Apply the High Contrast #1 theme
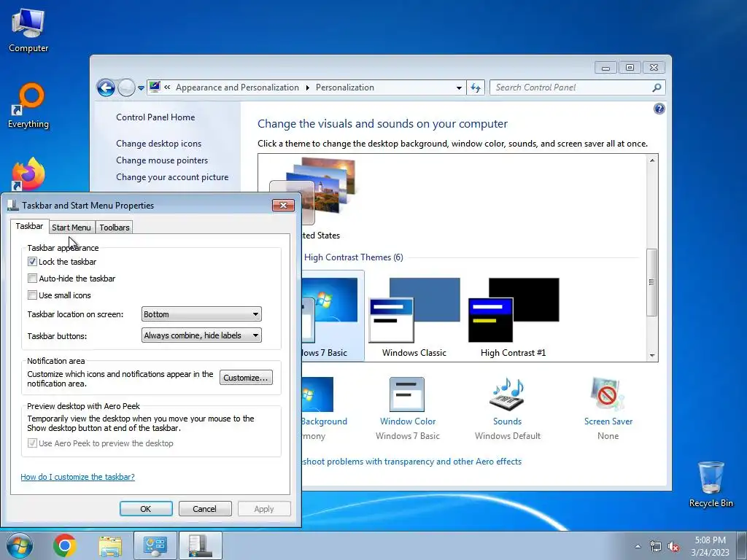The width and height of the screenshot is (747, 560). tap(513, 316)
